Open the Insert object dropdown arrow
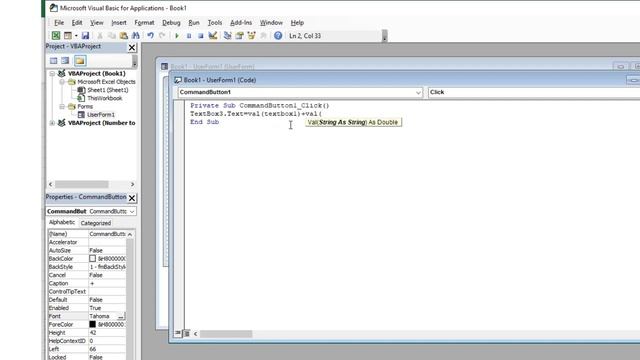 point(76,36)
